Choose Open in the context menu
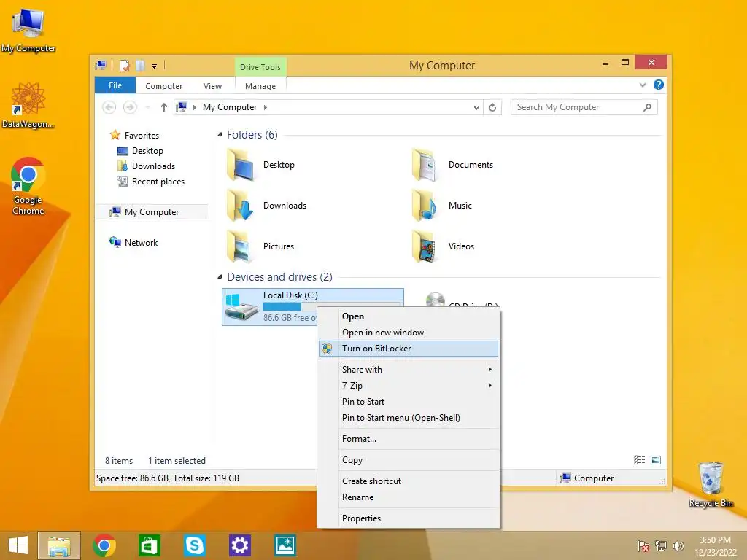The height and width of the screenshot is (560, 747). 409,316
